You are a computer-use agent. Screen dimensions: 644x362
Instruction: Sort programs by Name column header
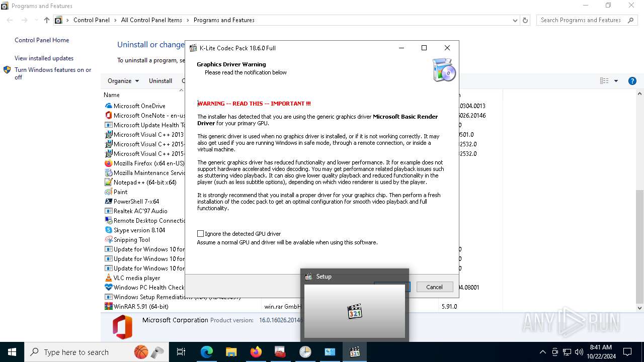coord(112,95)
